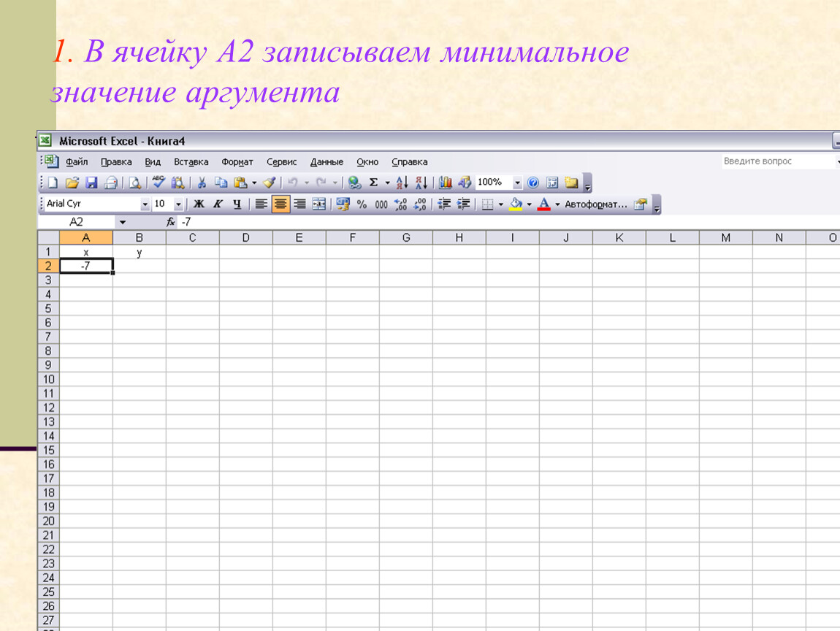Increase decimal places

(400, 204)
